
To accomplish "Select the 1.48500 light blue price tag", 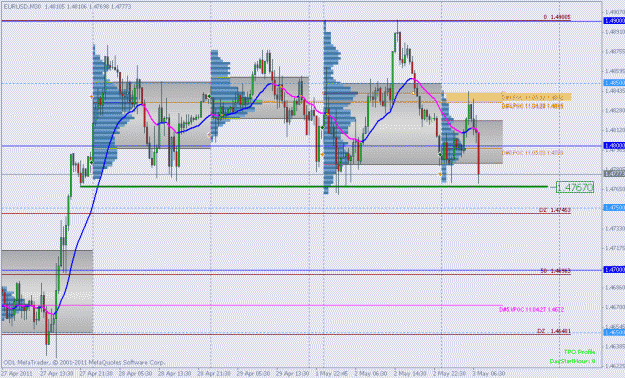I will pyautogui.click(x=614, y=83).
